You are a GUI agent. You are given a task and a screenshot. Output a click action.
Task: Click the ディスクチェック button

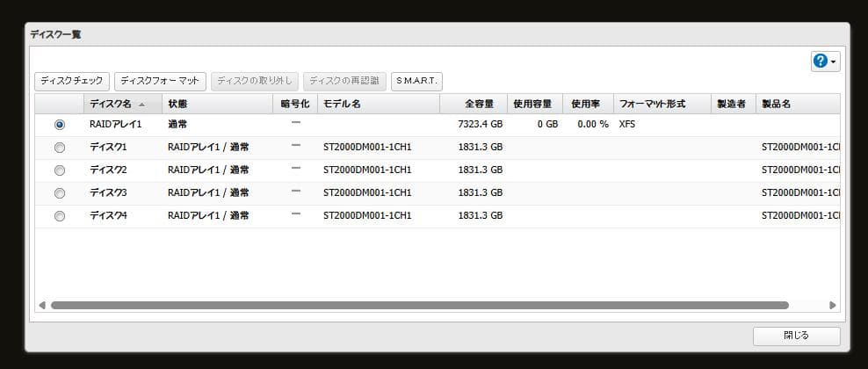tap(72, 81)
